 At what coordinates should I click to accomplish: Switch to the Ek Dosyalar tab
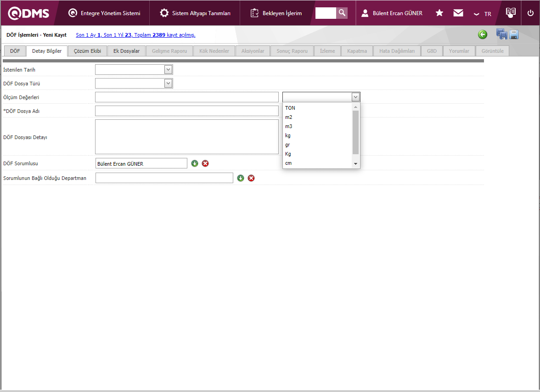pos(126,51)
